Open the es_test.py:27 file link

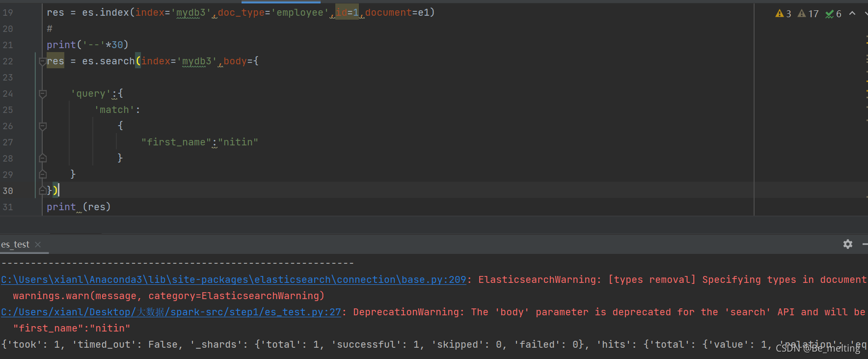pyautogui.click(x=171, y=312)
